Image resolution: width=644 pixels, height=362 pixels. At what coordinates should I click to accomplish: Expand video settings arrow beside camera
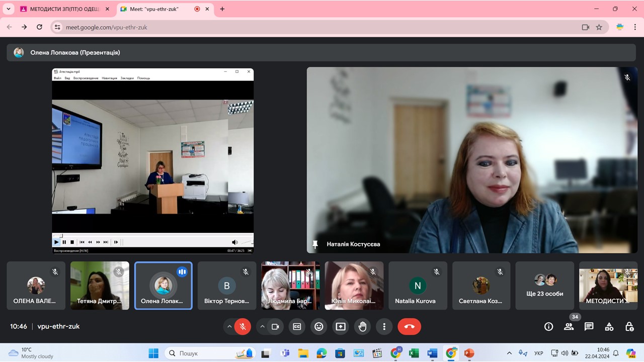point(262,327)
